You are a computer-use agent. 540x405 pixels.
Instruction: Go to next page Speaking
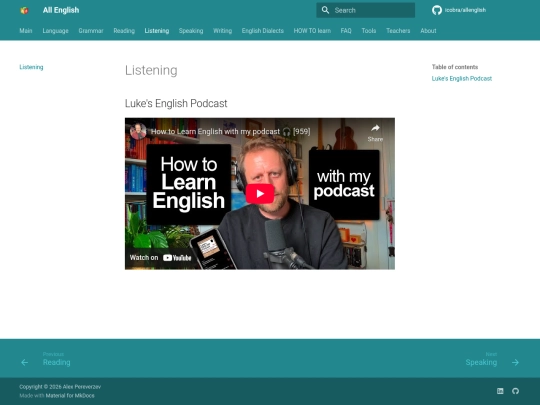481,362
